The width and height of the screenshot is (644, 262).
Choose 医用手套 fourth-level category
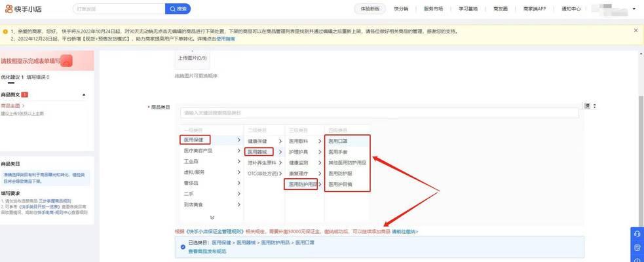coord(338,152)
